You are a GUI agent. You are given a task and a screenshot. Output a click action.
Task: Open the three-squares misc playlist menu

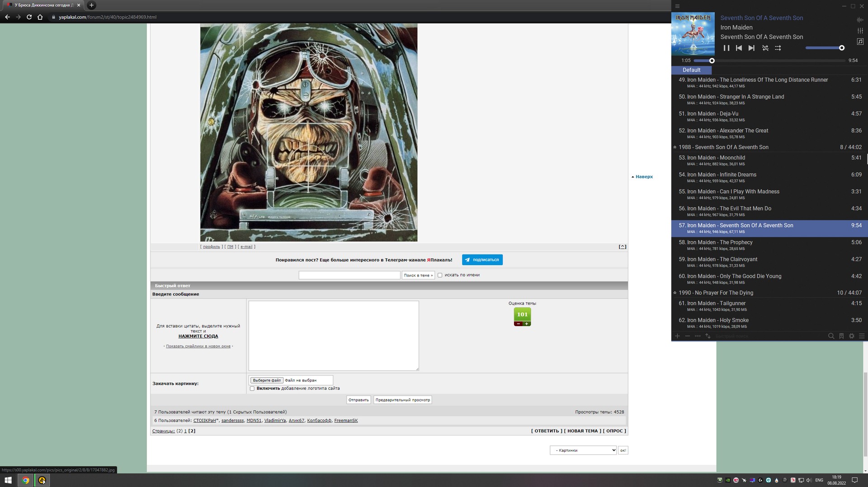tap(698, 336)
